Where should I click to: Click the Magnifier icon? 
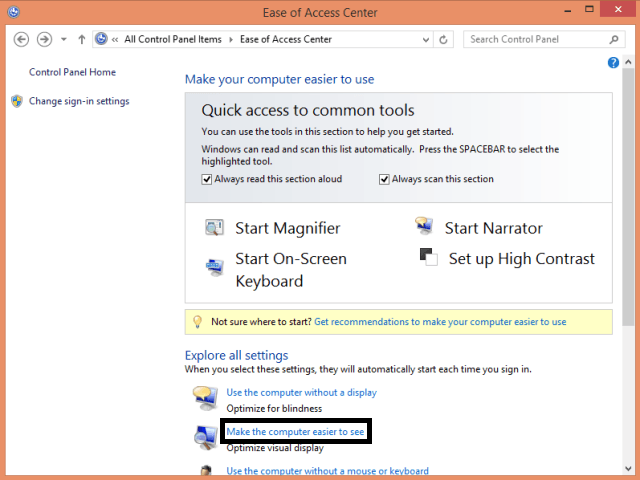click(214, 227)
